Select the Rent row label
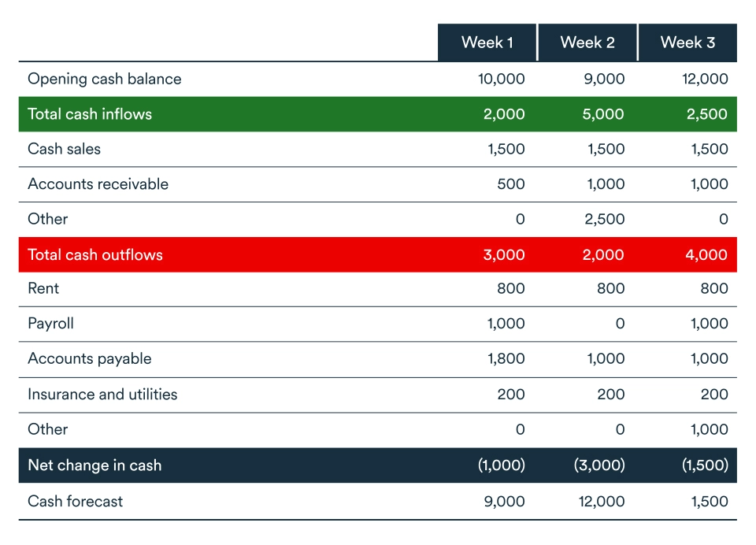 [43, 289]
